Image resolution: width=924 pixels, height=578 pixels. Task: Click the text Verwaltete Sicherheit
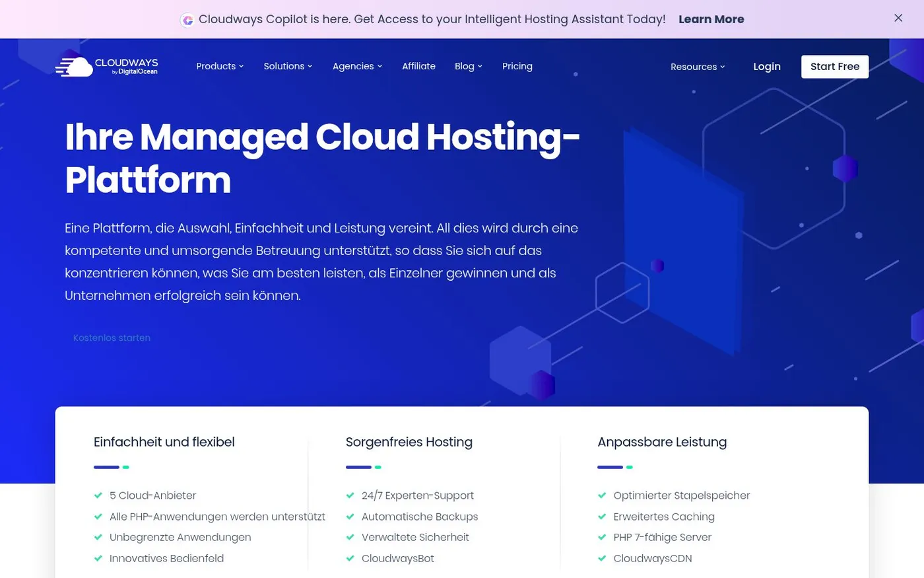[415, 537]
